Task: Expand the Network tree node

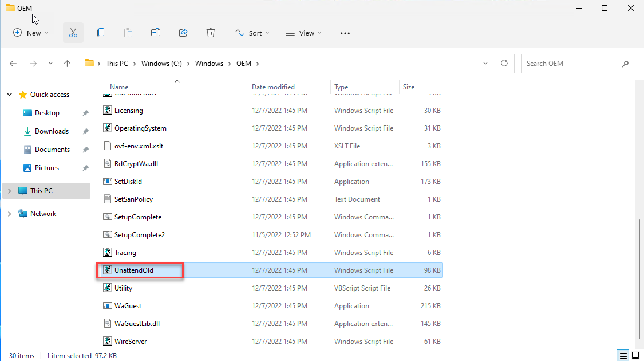Action: point(9,214)
